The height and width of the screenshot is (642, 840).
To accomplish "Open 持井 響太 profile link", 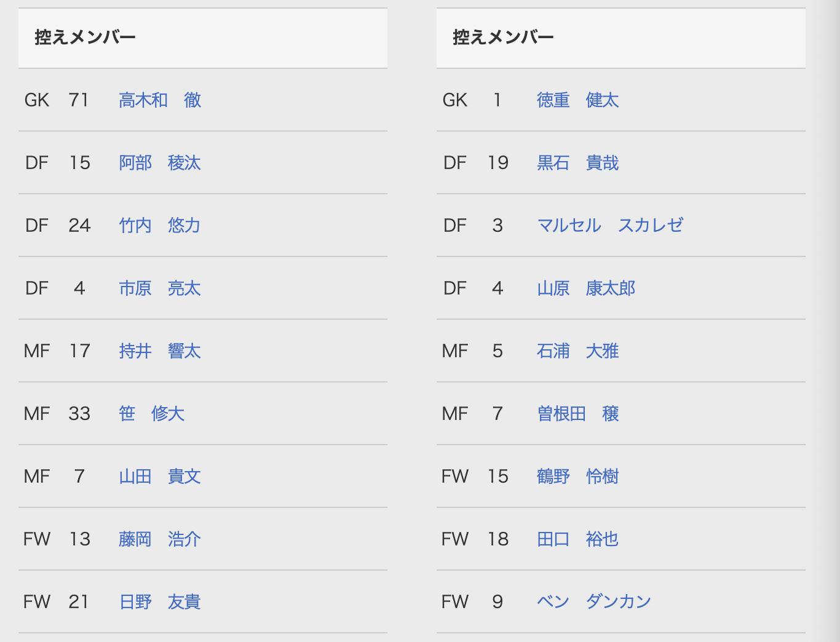I will [160, 351].
